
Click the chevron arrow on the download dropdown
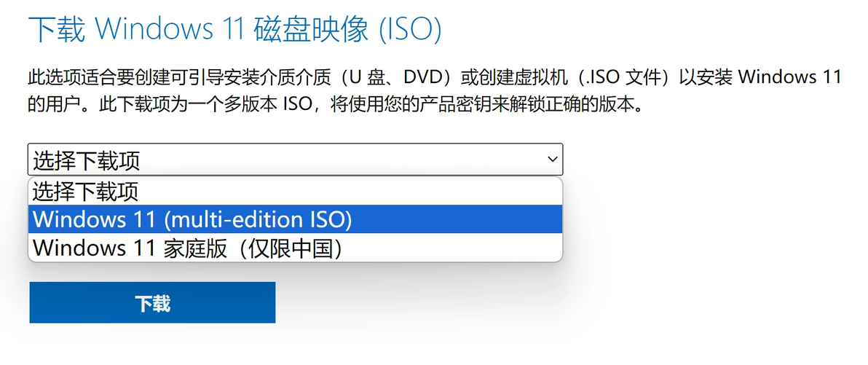(x=552, y=160)
